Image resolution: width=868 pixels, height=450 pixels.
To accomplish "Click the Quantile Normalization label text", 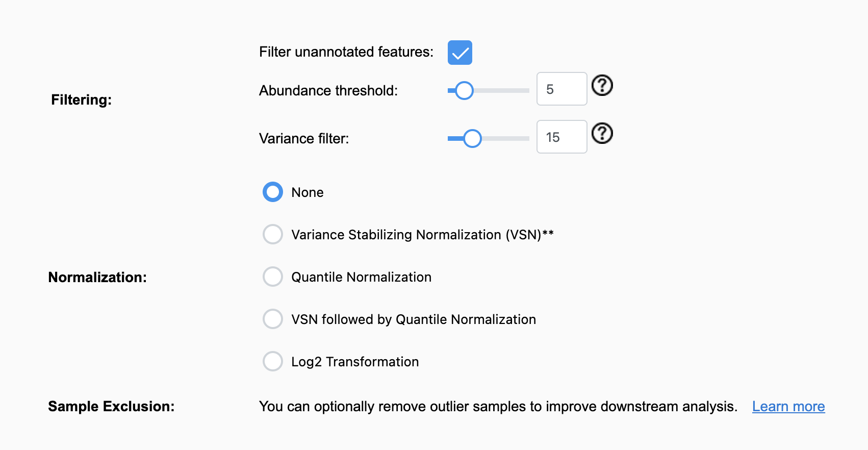I will pyautogui.click(x=361, y=277).
